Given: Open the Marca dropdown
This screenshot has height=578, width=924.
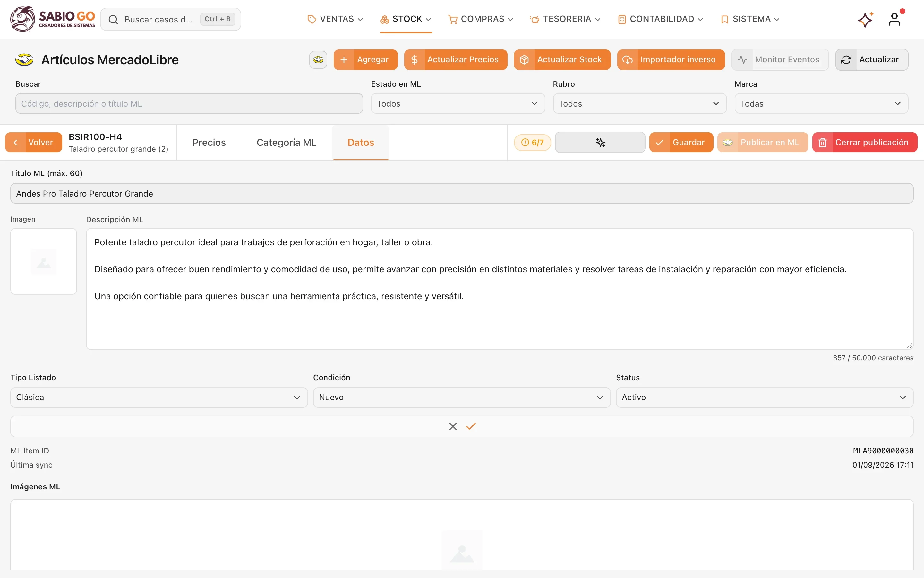Looking at the screenshot, I should 821,104.
